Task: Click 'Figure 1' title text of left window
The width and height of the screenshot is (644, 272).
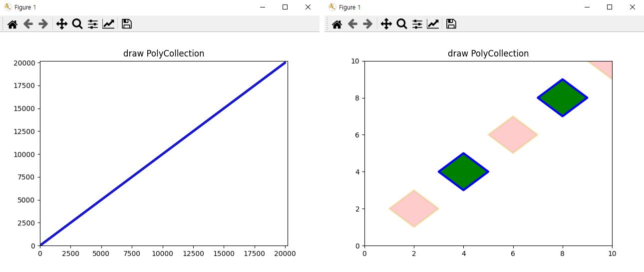Action: click(x=25, y=7)
